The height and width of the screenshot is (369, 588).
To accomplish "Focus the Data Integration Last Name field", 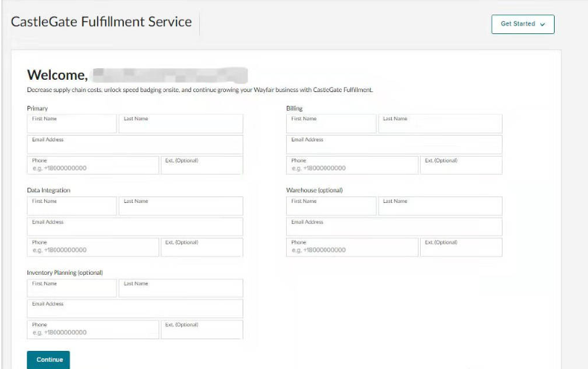I will pos(181,206).
